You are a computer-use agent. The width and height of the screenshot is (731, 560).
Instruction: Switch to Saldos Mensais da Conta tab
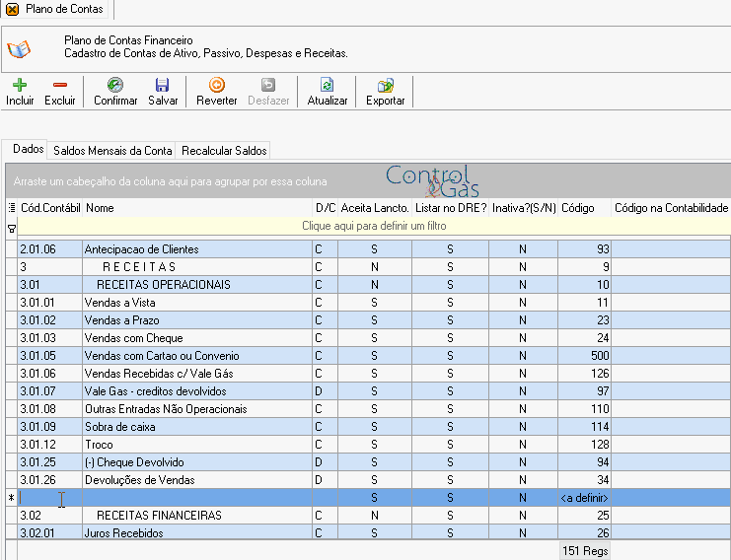coord(112,151)
